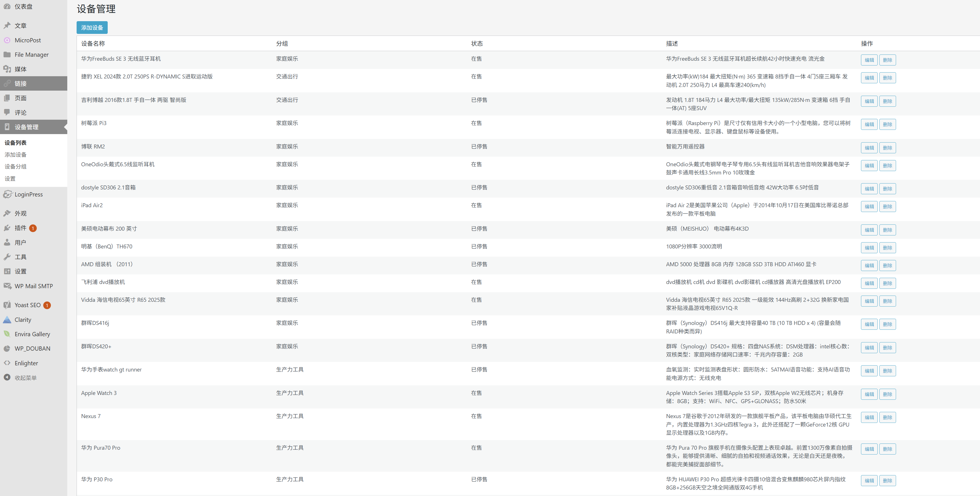Screen dimensions: 980x496
Task: Click the Envira Gallery leaf icon
Action: (x=7, y=334)
